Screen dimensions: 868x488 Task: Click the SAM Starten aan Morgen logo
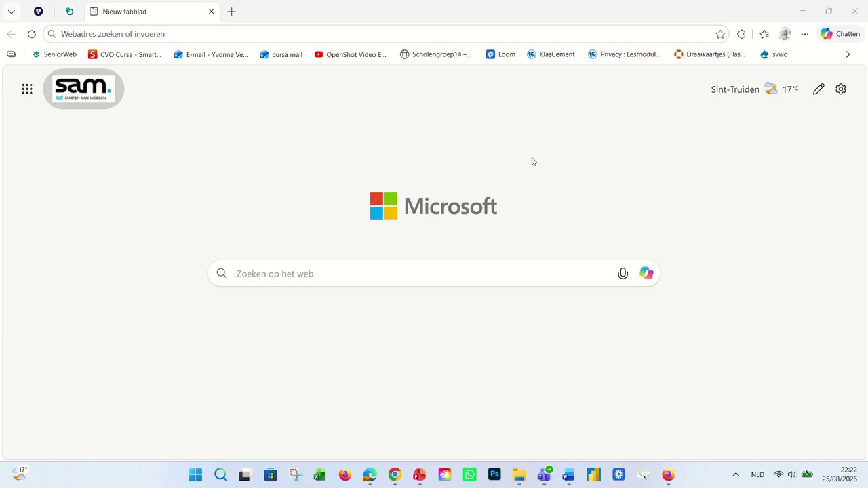click(x=83, y=89)
